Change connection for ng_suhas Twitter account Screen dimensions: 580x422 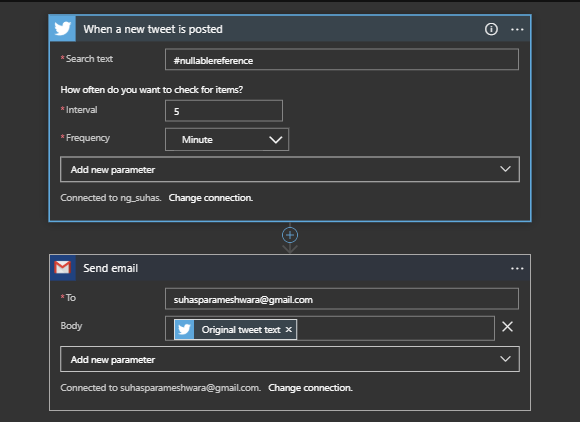[211, 198]
